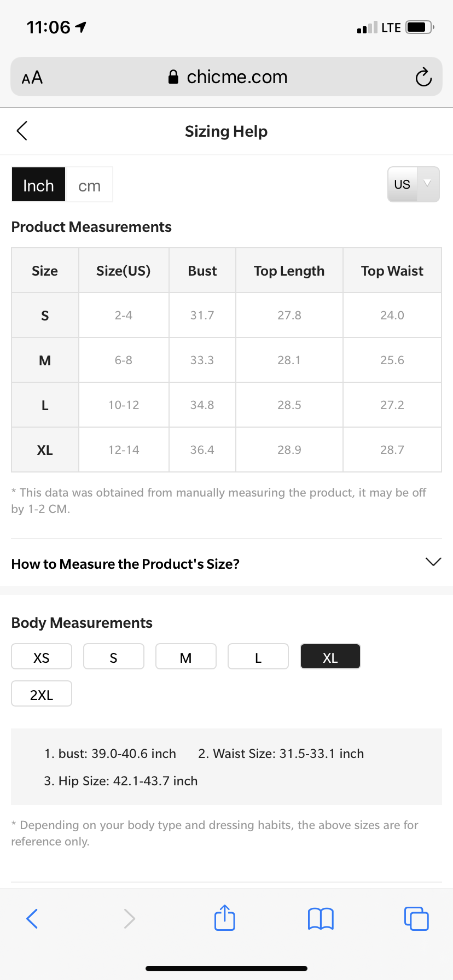Viewport: 453px width, 980px height.
Task: Tap the Safari forward navigation arrow
Action: click(x=129, y=918)
